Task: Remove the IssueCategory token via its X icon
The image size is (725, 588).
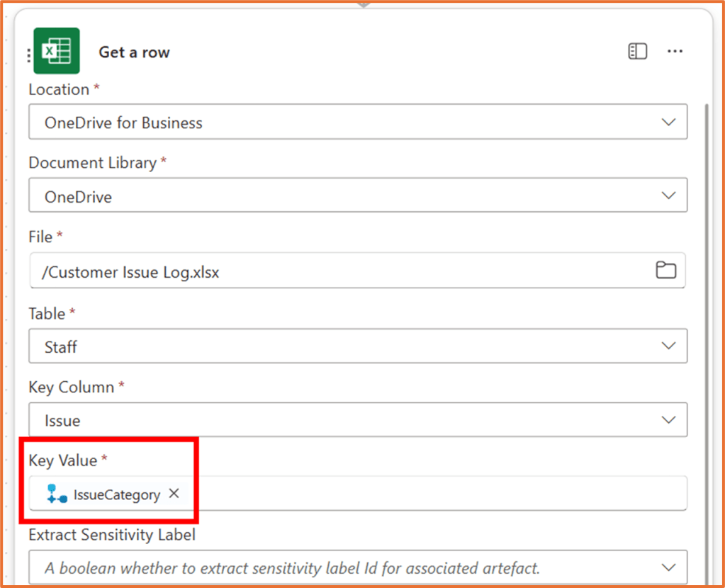Action: 174,494
